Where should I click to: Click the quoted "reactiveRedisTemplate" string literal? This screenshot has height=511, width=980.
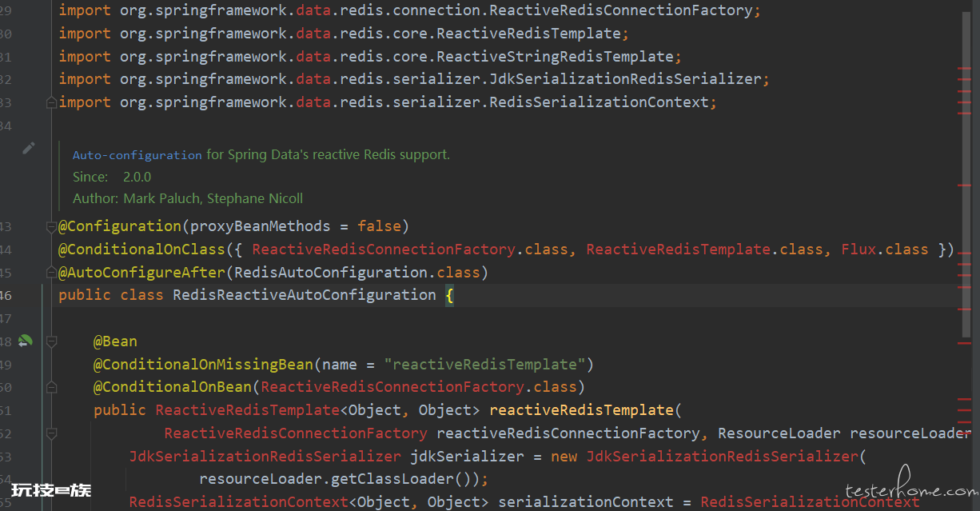click(x=485, y=365)
